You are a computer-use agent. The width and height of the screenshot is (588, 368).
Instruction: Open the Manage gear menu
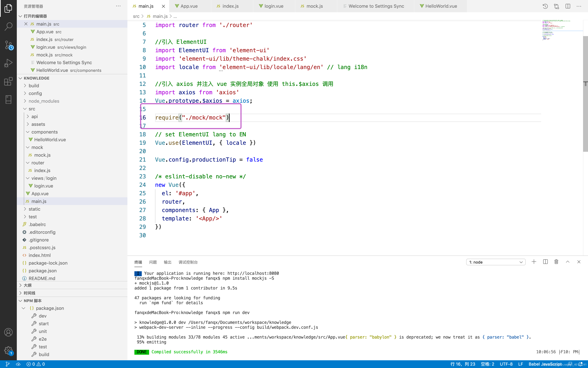coord(8,350)
